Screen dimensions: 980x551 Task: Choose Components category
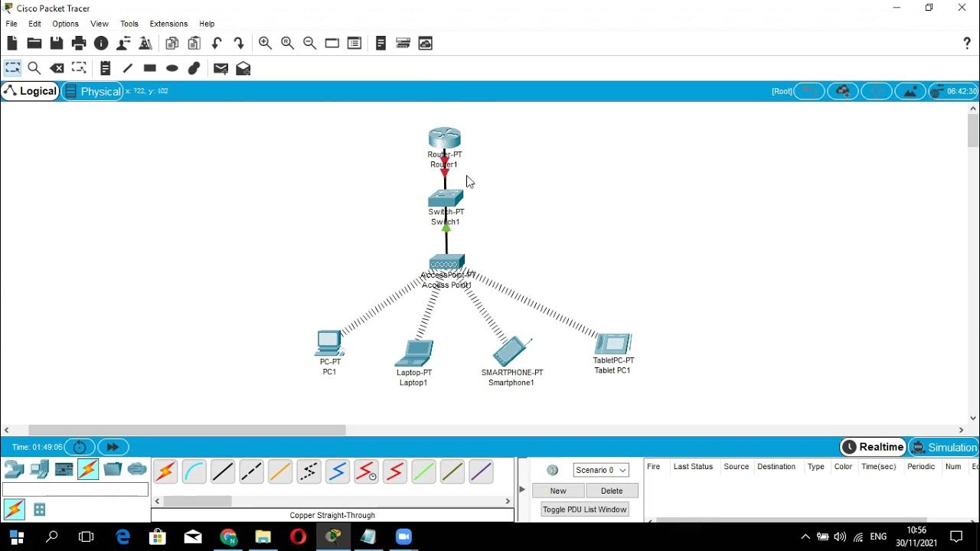64,469
